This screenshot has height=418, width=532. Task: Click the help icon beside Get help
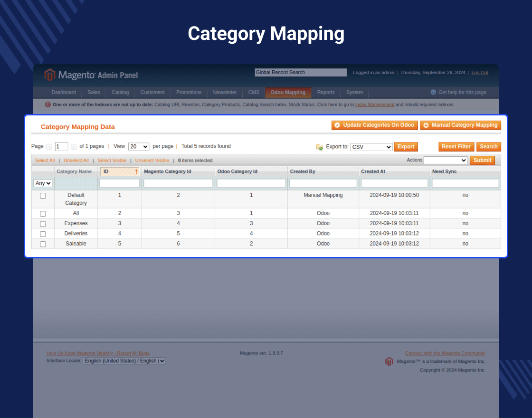pyautogui.click(x=433, y=92)
